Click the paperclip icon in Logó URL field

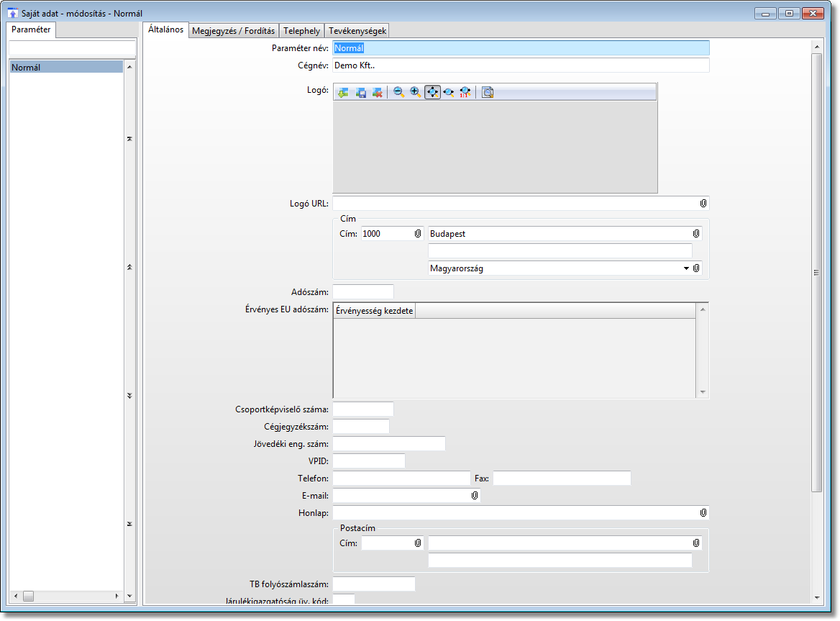coord(703,204)
